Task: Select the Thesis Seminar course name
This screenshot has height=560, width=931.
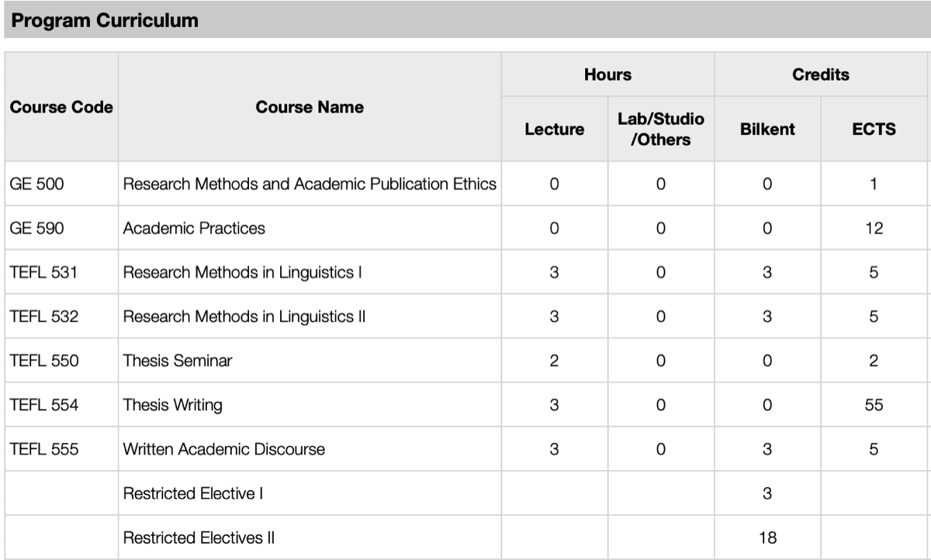Action: [x=178, y=361]
